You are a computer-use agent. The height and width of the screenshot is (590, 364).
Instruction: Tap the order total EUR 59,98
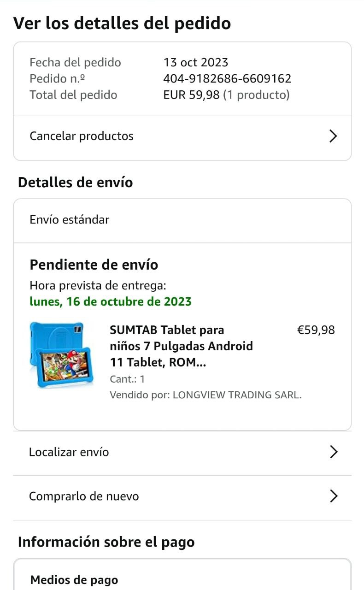pyautogui.click(x=191, y=95)
